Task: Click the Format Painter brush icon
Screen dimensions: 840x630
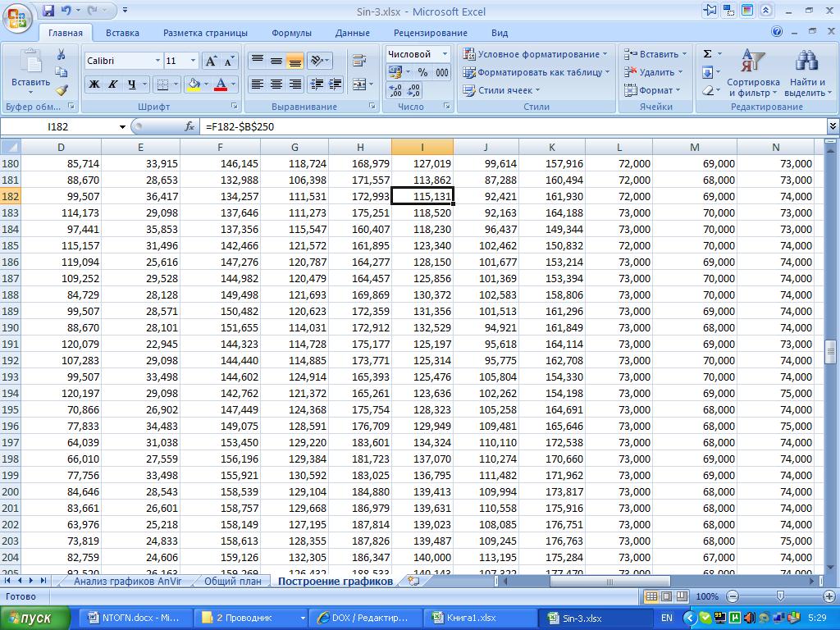Action: pos(61,90)
